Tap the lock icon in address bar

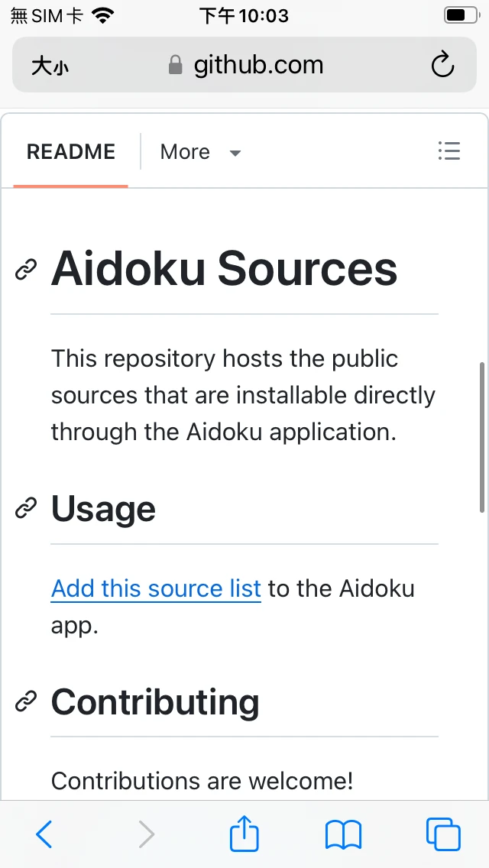pyautogui.click(x=176, y=66)
